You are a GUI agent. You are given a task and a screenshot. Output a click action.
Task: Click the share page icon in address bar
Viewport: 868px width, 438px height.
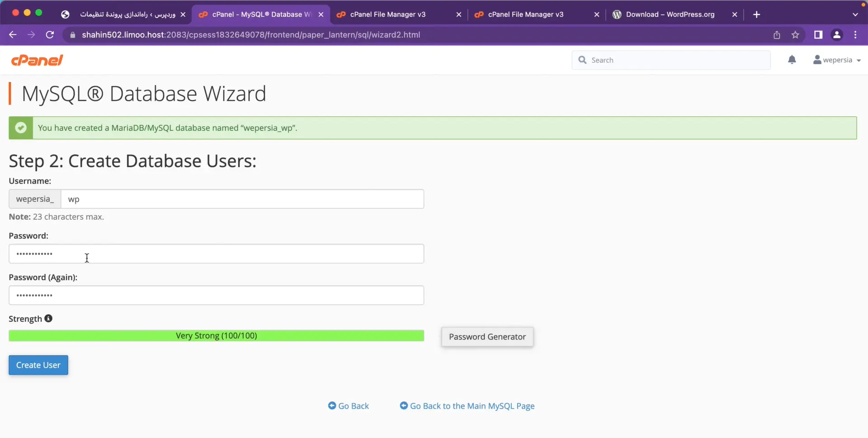[777, 35]
